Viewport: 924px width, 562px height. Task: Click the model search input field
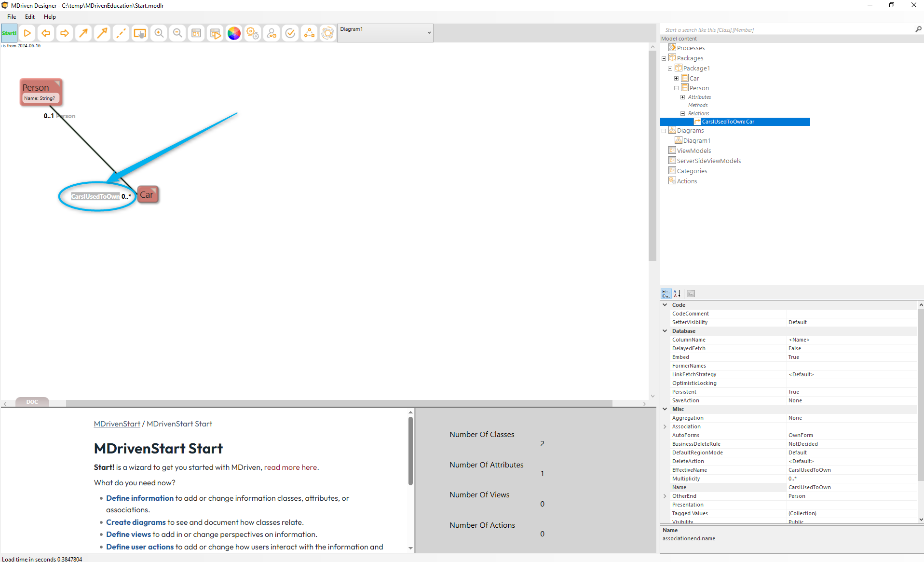786,30
